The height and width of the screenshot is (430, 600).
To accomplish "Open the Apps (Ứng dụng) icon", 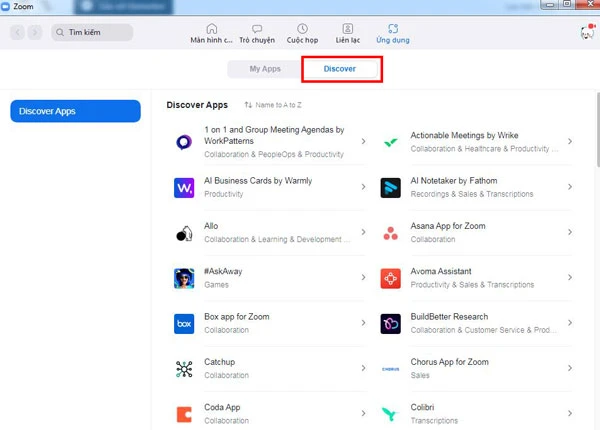I will [x=392, y=29].
